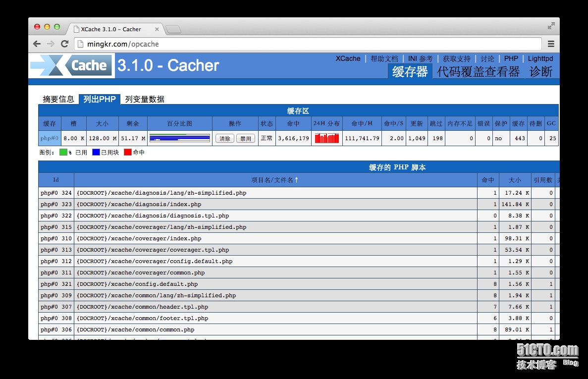Open the 讨论 discussion link

coord(487,58)
